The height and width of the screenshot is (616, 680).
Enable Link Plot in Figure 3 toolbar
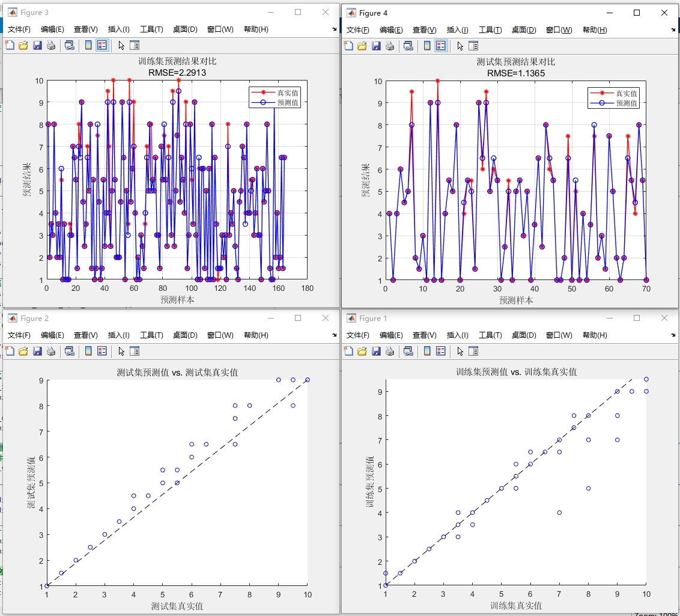(70, 45)
